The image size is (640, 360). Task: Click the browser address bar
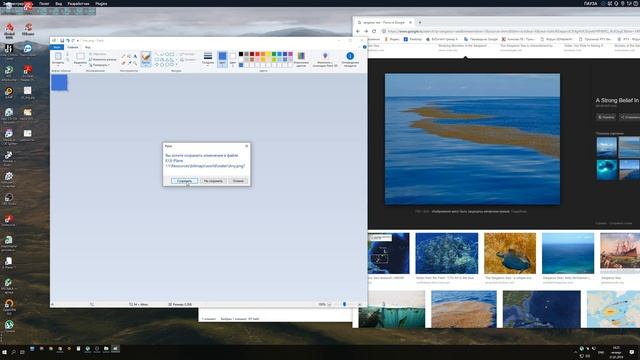pos(510,31)
